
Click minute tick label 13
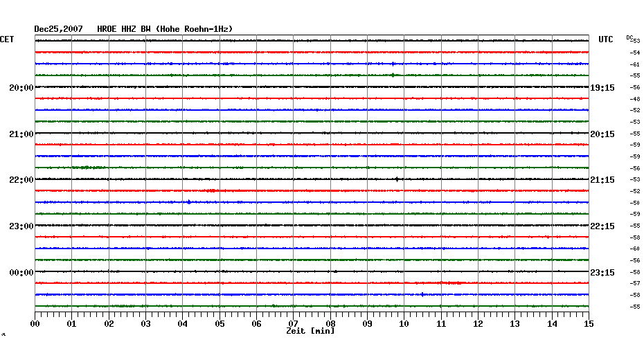click(515, 324)
